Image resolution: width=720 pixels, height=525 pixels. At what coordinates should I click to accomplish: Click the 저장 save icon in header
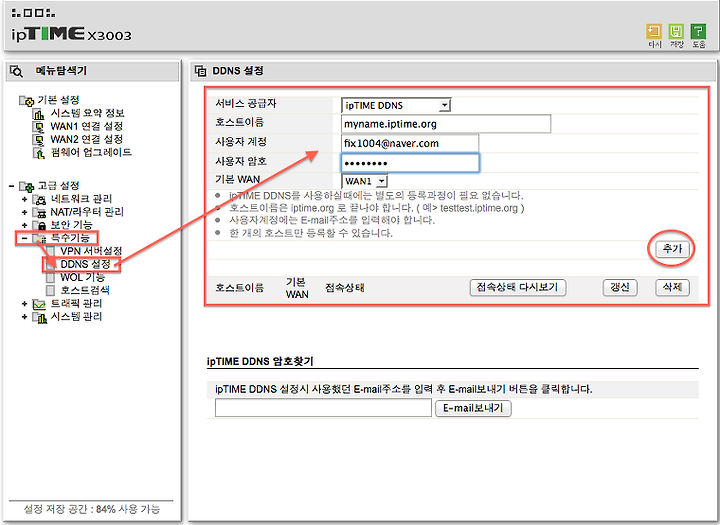[x=676, y=32]
